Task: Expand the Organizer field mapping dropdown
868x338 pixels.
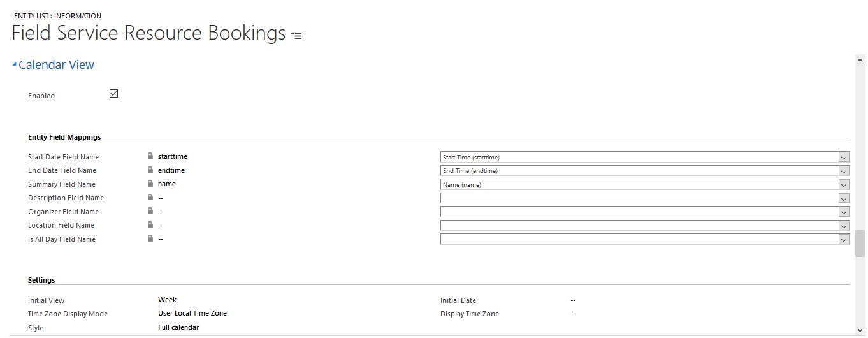Action: pos(645,212)
